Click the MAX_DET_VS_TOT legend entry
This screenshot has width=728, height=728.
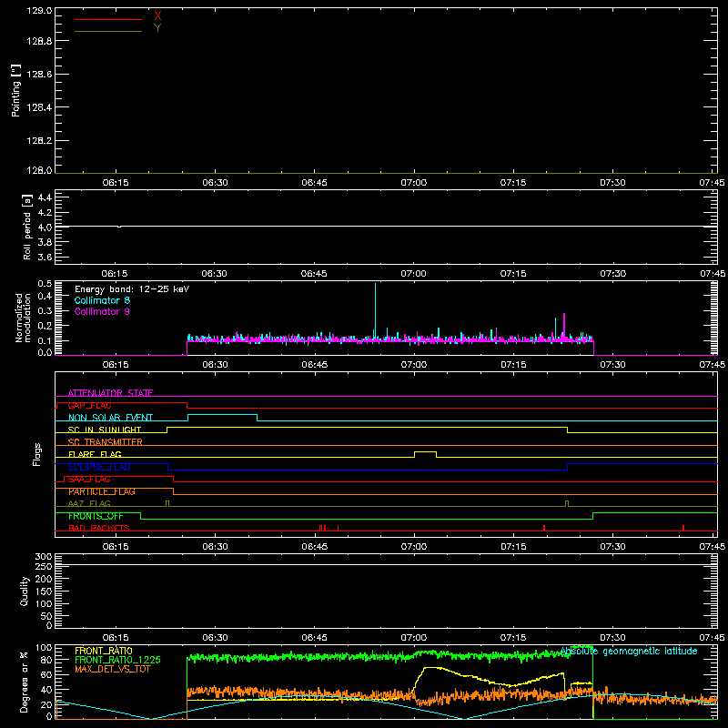[112, 669]
